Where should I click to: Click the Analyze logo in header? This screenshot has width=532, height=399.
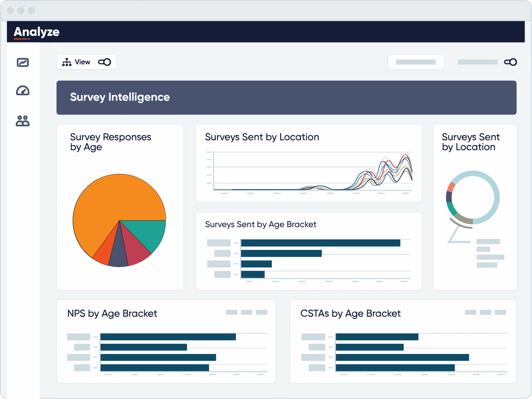(36, 32)
